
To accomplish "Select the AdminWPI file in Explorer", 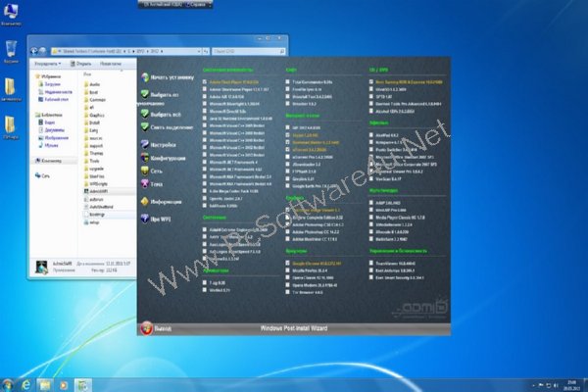I will 96,191.
